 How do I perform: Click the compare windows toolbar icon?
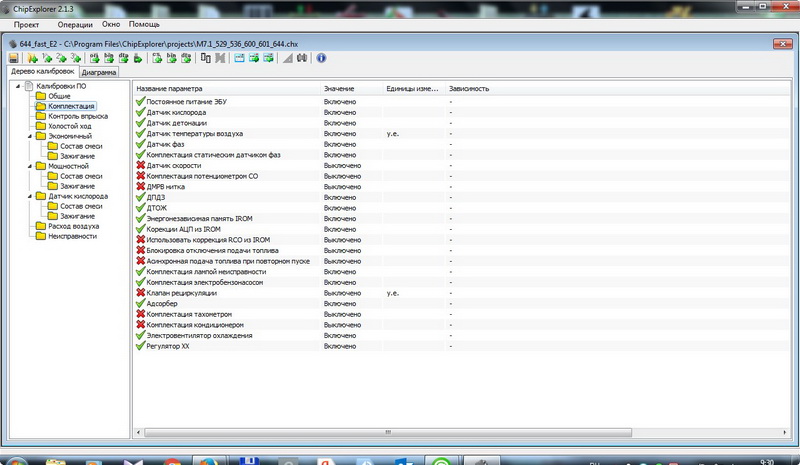pos(205,58)
